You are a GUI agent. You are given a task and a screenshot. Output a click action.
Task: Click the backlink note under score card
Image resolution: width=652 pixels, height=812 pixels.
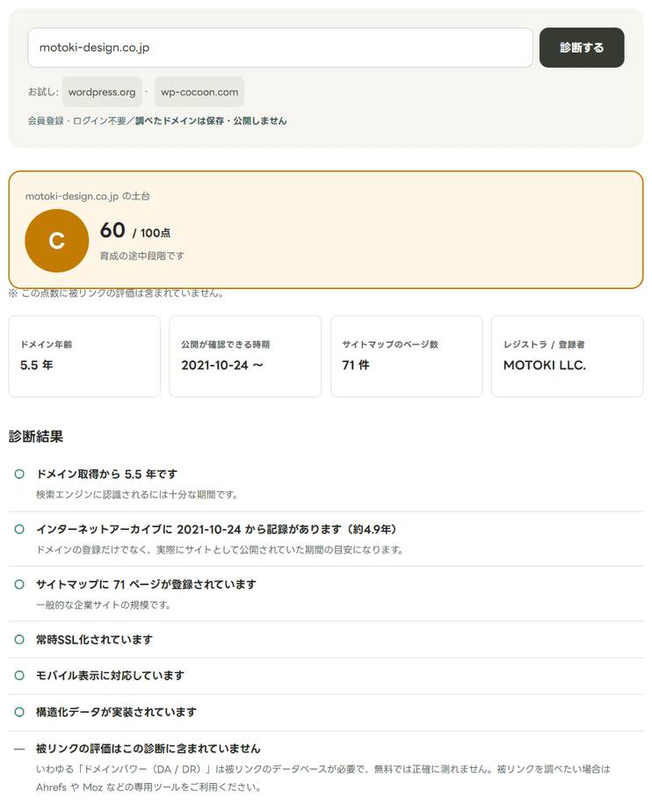(117, 294)
